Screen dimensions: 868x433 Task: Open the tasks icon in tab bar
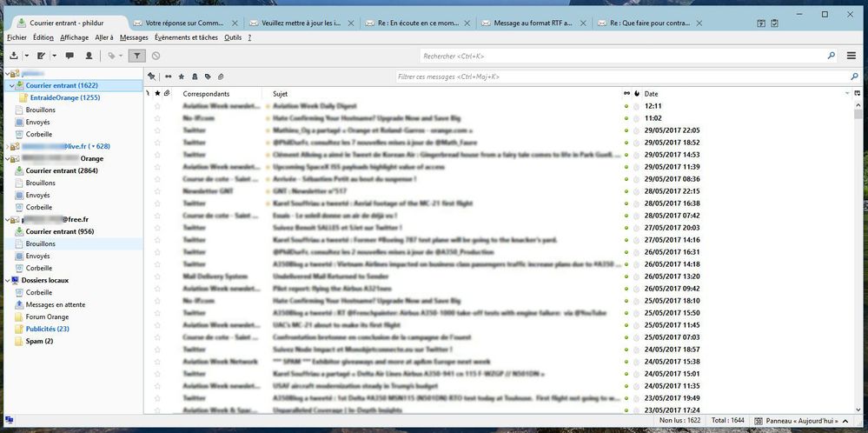click(774, 23)
